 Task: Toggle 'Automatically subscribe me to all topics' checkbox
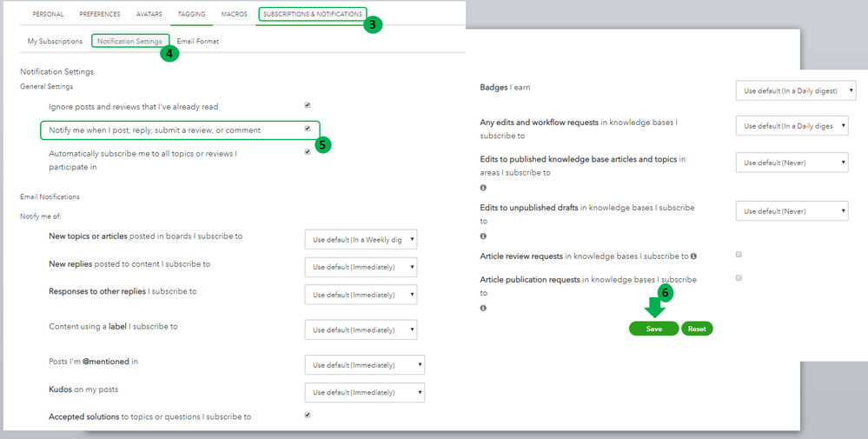308,152
